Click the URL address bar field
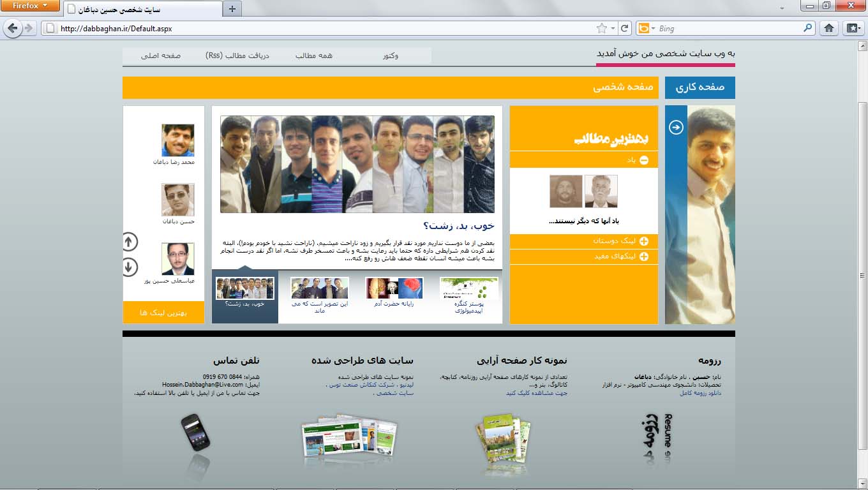This screenshot has width=868, height=490. click(x=319, y=28)
